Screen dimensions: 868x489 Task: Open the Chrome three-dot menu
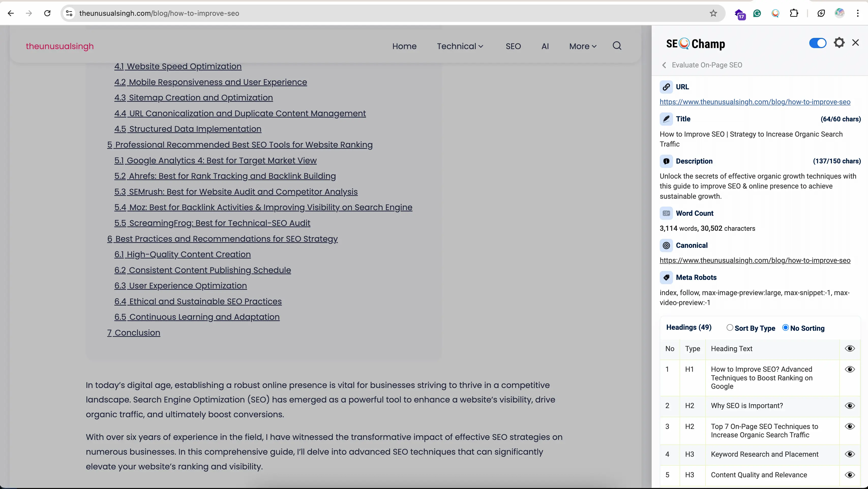click(x=858, y=13)
